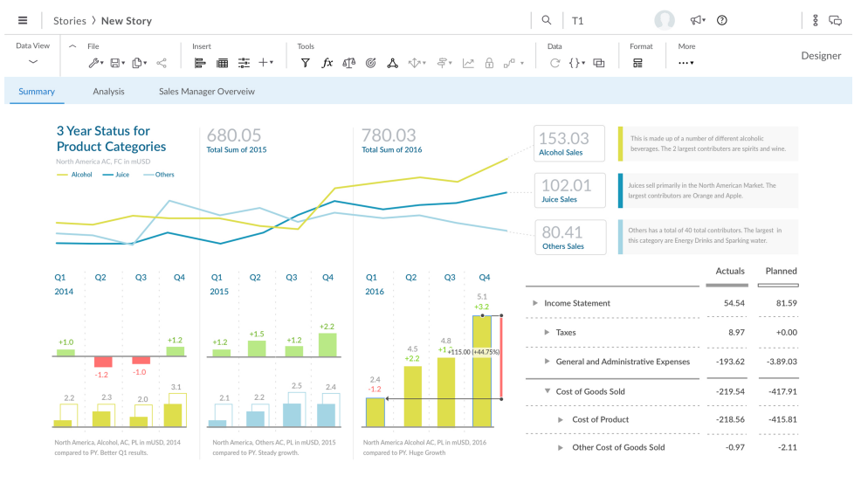Click the linked analysis triangle icon
Image resolution: width=868 pixels, height=497 pixels.
click(x=392, y=63)
